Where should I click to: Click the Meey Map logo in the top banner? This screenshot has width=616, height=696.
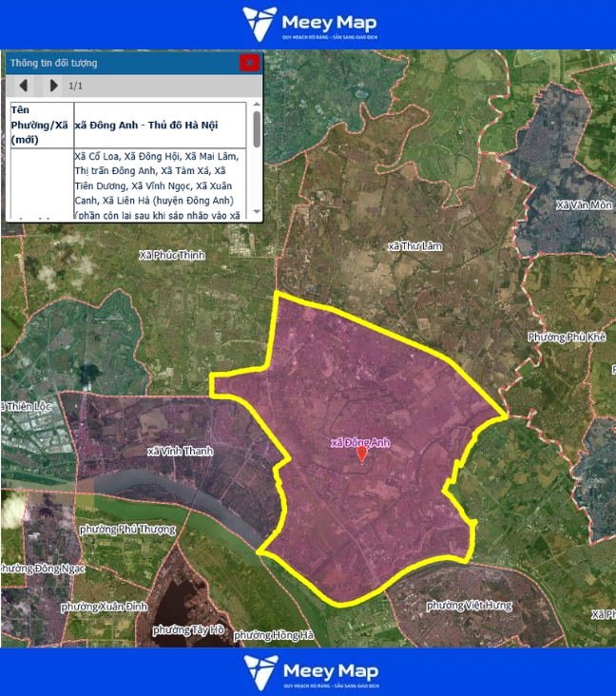pos(308,24)
